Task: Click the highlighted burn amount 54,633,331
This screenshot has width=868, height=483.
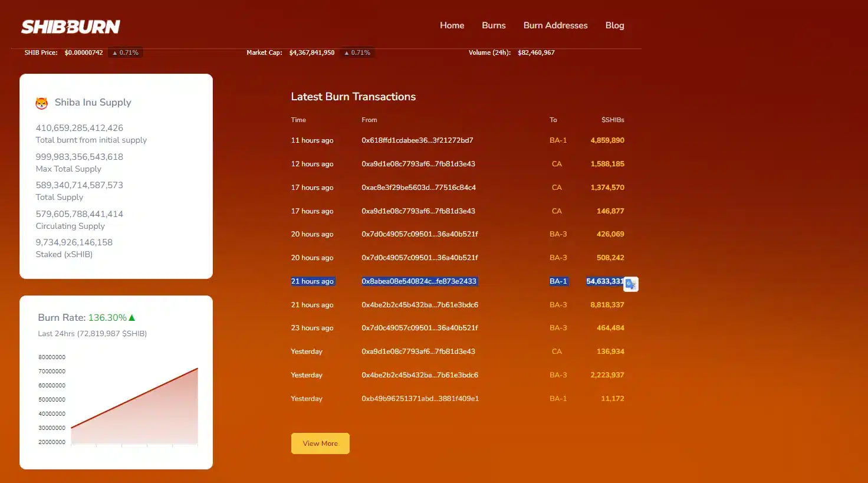Action: pos(605,281)
